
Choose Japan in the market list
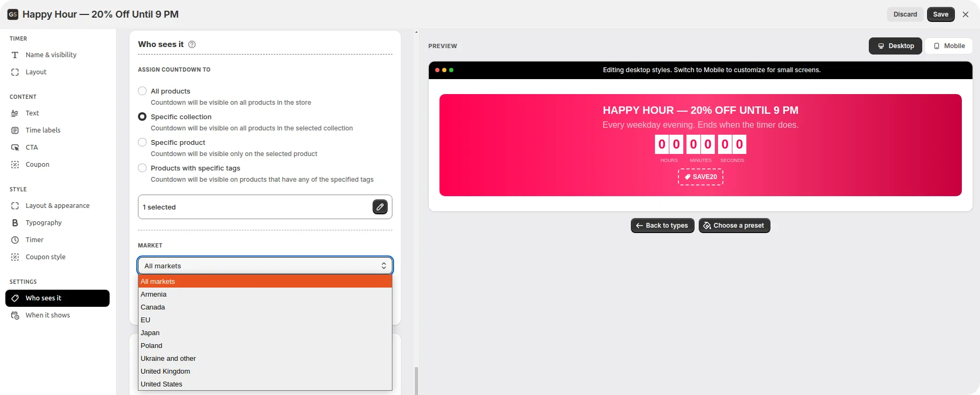(265, 332)
